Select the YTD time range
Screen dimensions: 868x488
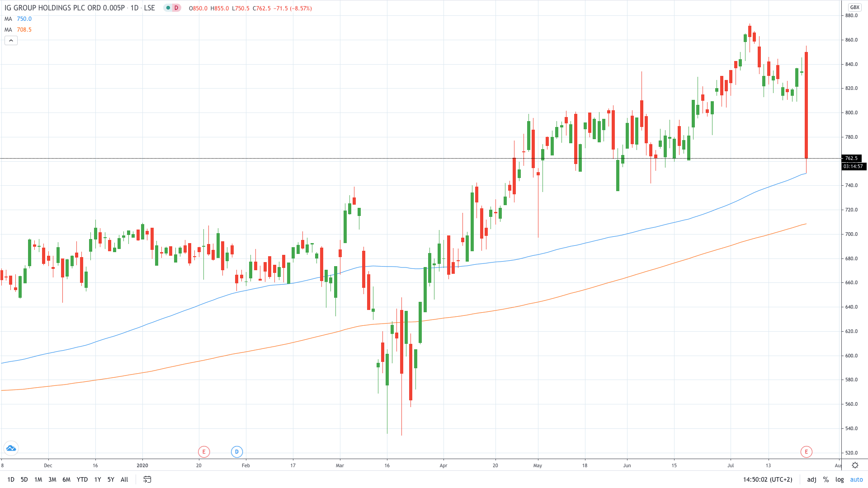coord(82,479)
